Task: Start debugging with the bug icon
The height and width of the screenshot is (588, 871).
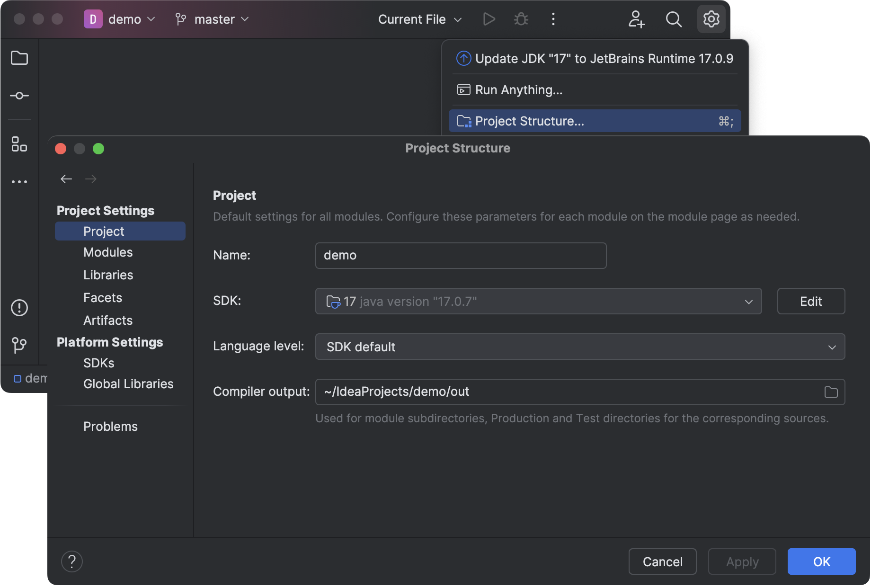Action: [x=521, y=19]
